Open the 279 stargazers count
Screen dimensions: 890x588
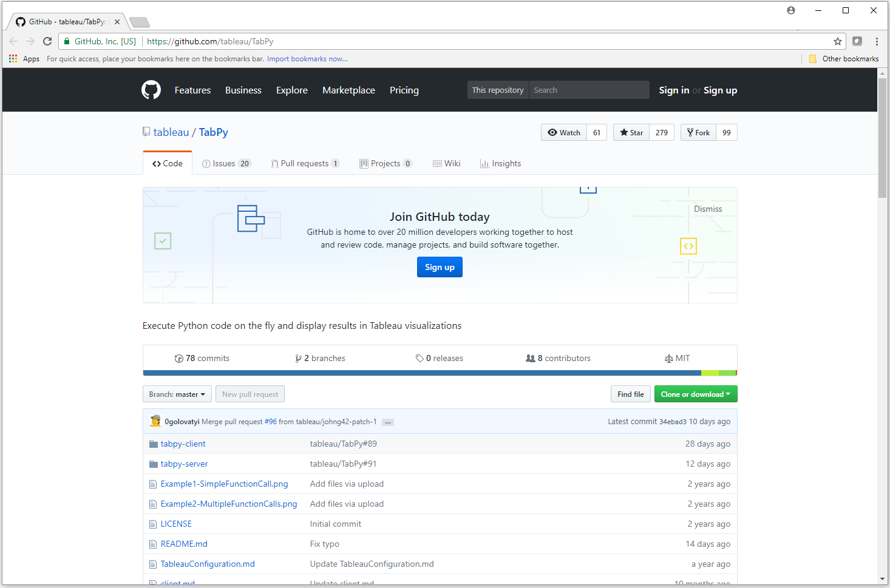[x=662, y=132]
